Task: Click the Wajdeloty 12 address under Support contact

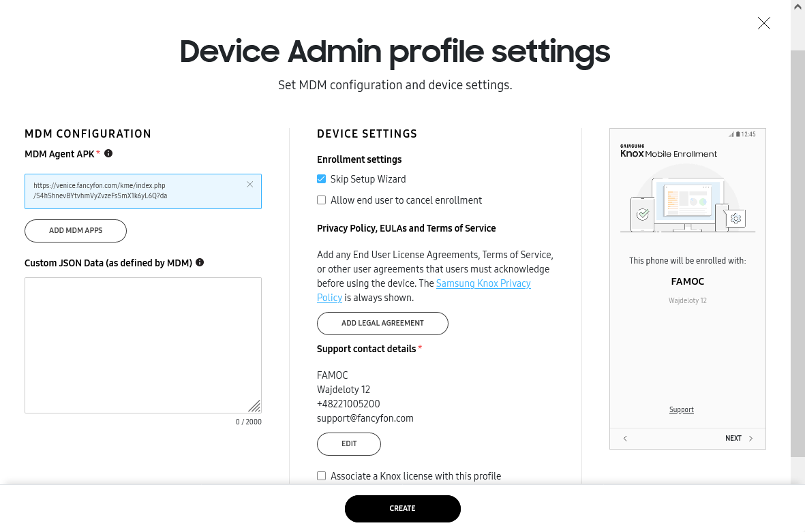Action: coord(344,390)
